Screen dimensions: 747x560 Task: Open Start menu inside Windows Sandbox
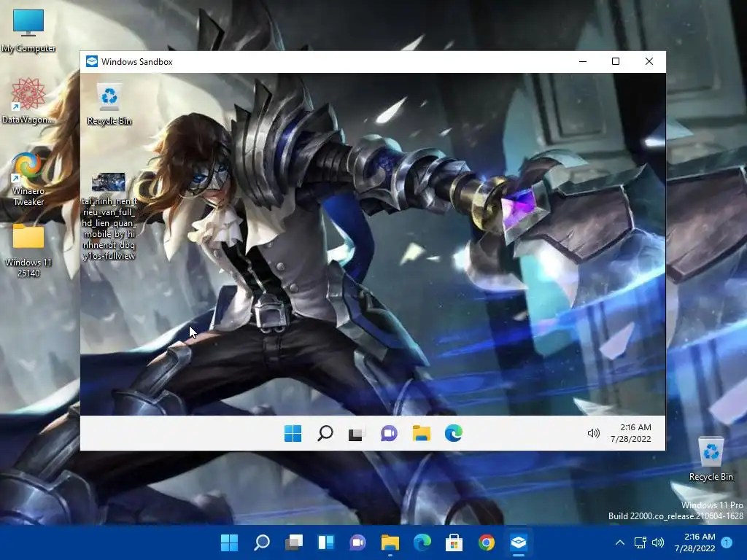coord(293,433)
